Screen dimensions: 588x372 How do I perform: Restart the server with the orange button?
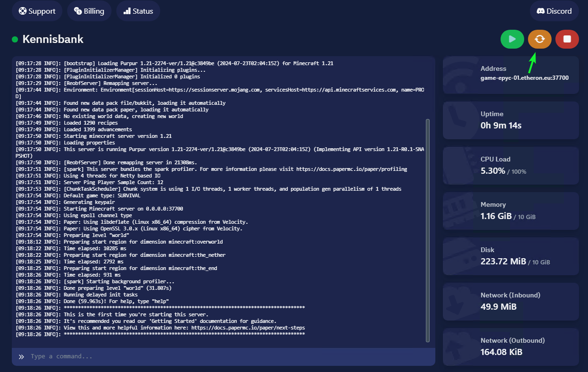[540, 39]
